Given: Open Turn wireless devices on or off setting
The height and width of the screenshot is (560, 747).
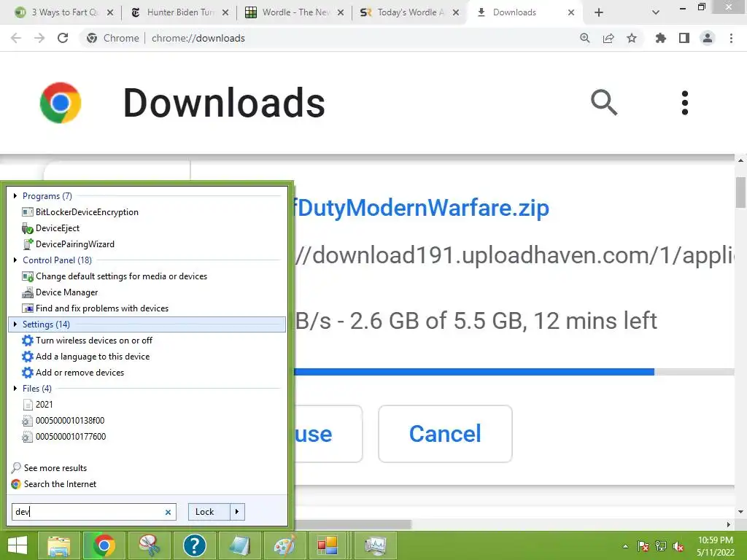Looking at the screenshot, I should [x=94, y=341].
